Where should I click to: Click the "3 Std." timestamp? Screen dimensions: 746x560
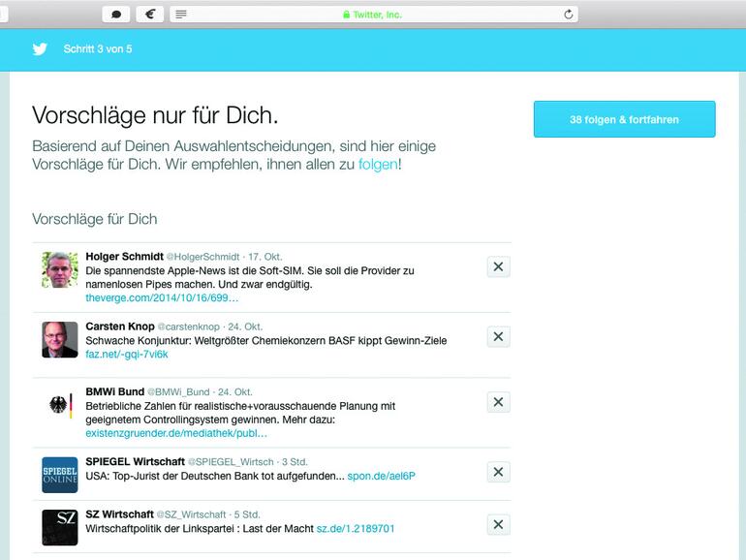coord(295,462)
